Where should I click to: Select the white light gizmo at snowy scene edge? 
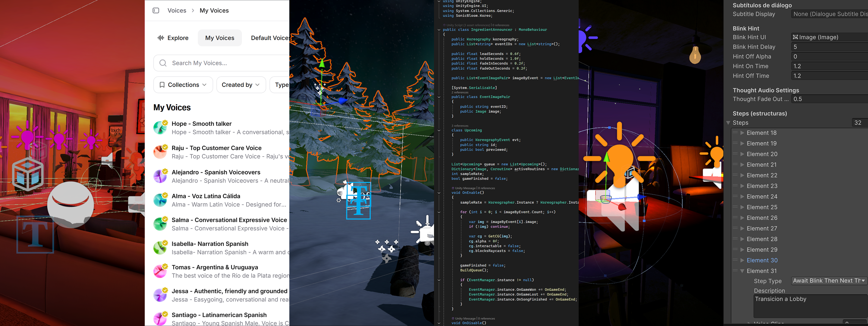[x=423, y=232]
